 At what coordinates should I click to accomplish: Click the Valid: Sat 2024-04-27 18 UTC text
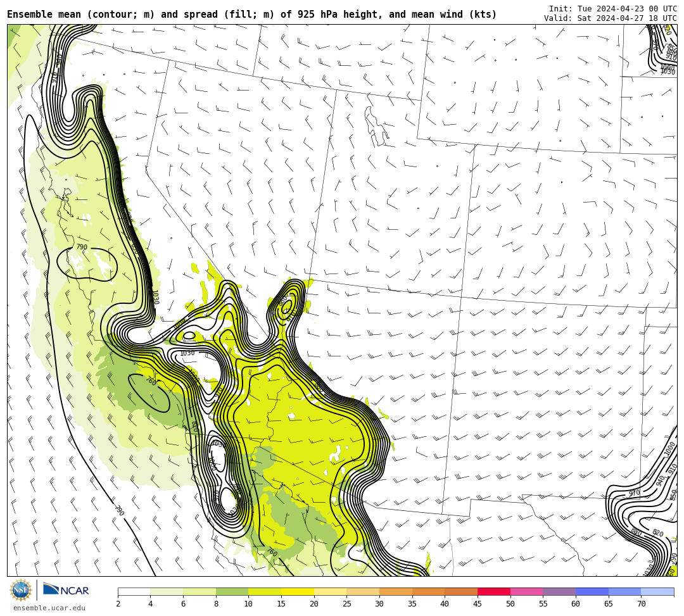(611, 18)
